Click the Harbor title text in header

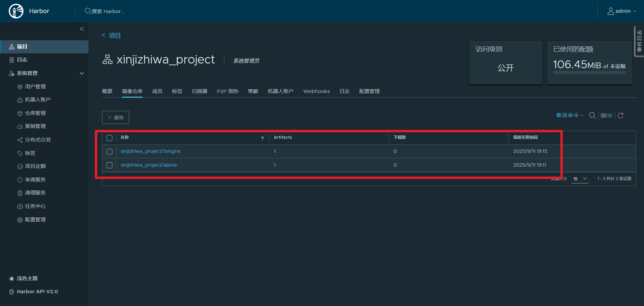pyautogui.click(x=39, y=11)
